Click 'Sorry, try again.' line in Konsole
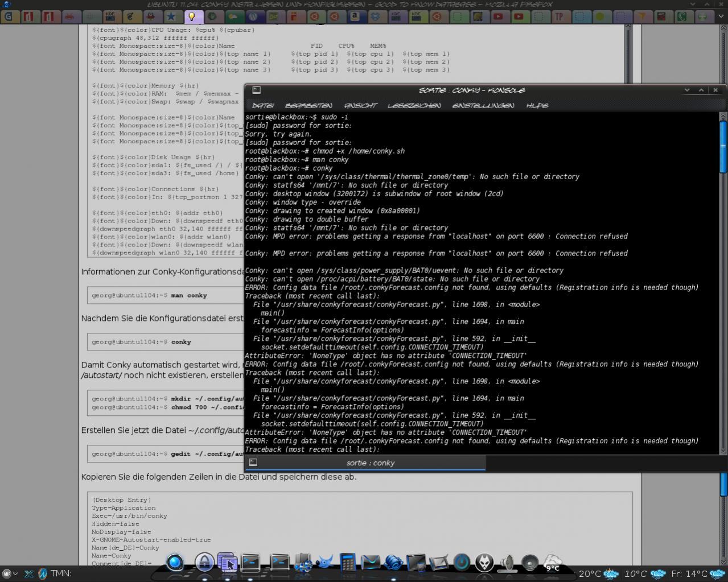 pyautogui.click(x=278, y=134)
